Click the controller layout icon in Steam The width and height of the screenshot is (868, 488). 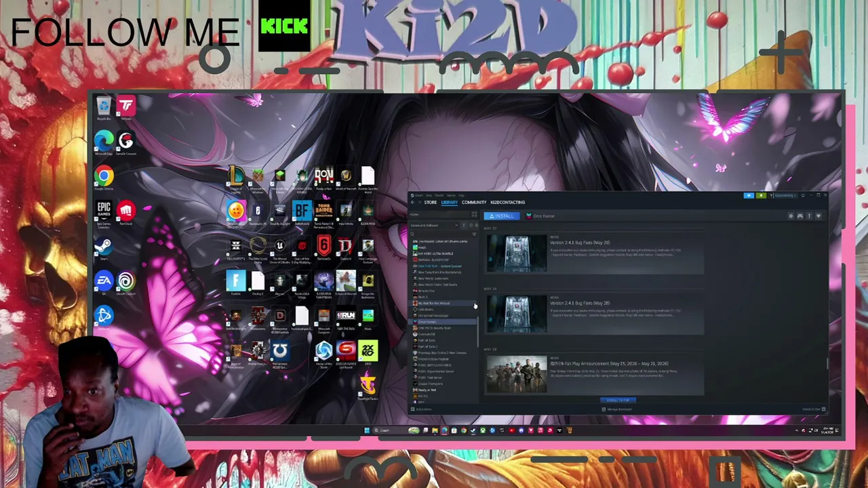(x=800, y=216)
